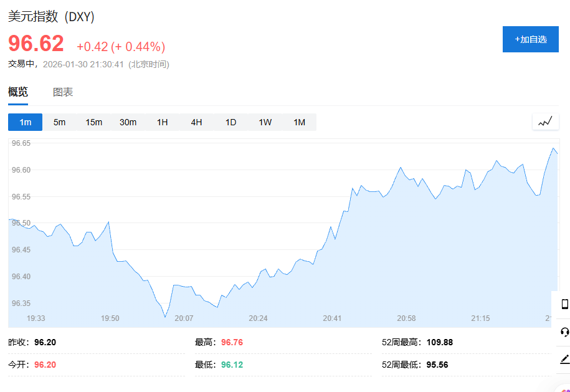Choose the 15m interval
Viewport: 570px width, 392px height.
(x=93, y=122)
